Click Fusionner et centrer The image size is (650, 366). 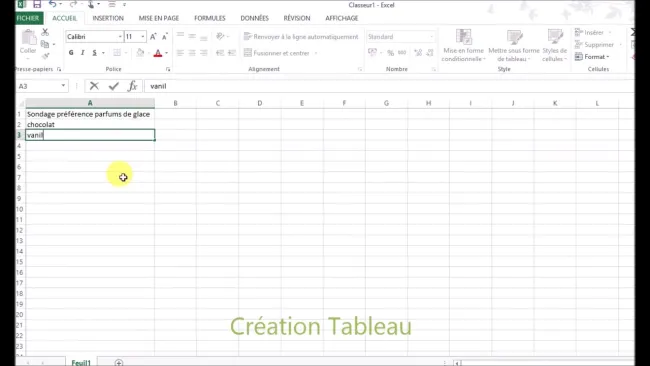tap(278, 53)
